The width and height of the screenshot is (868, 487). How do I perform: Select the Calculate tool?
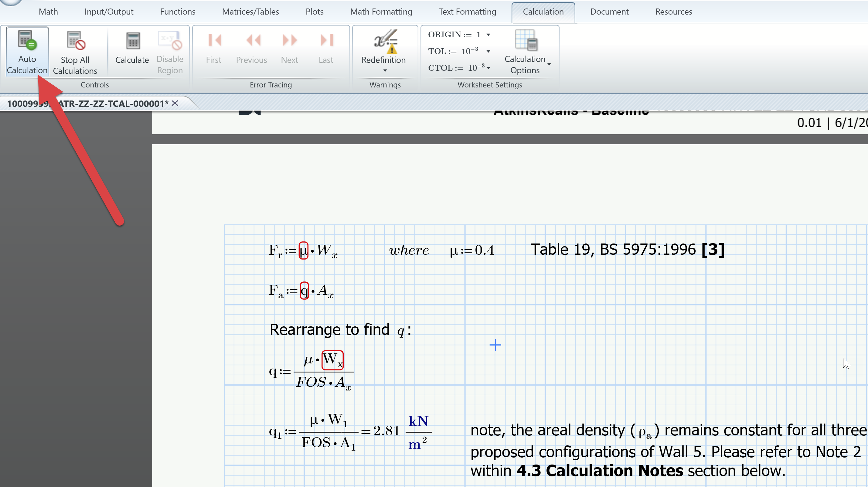coord(132,49)
